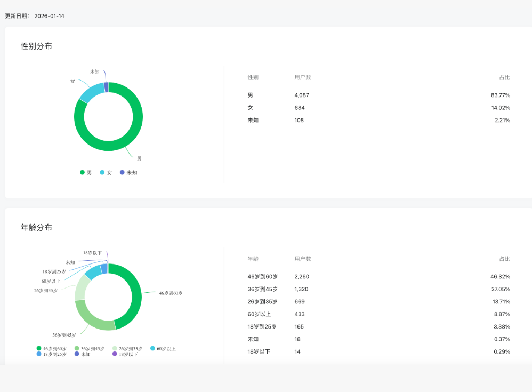Toggle the 60岁以上 legend item

coord(163,349)
